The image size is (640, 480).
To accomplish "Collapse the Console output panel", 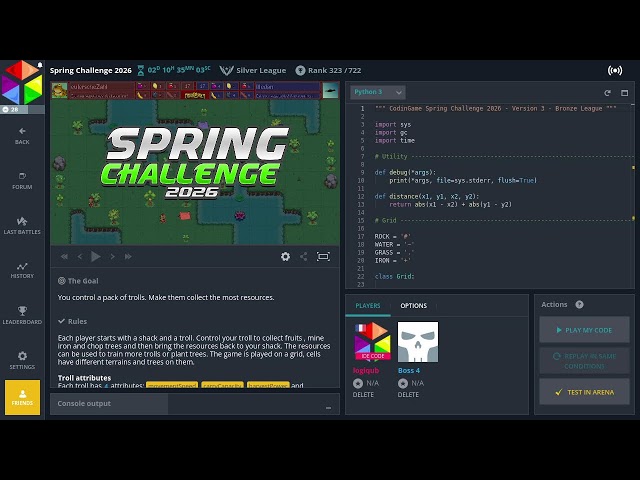I will pyautogui.click(x=329, y=408).
